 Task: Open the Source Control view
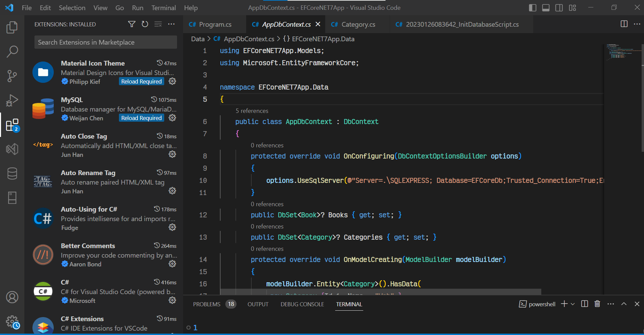click(12, 76)
